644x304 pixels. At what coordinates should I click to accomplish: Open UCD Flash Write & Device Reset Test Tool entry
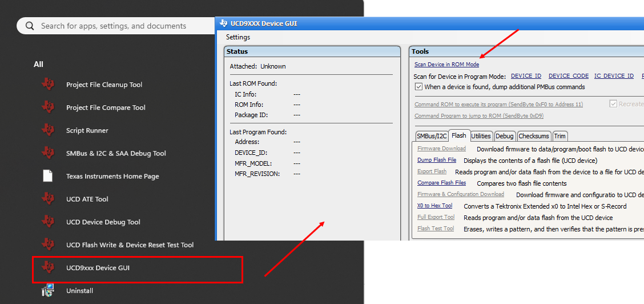point(130,245)
